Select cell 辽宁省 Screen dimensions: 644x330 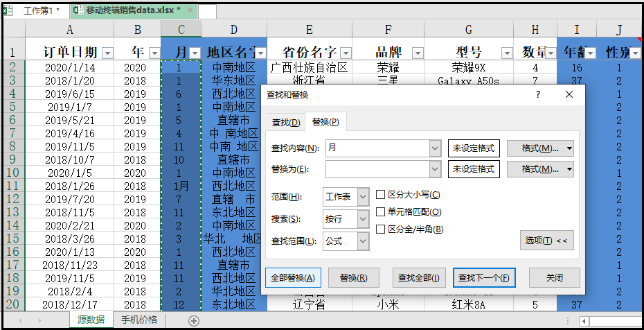(310, 304)
